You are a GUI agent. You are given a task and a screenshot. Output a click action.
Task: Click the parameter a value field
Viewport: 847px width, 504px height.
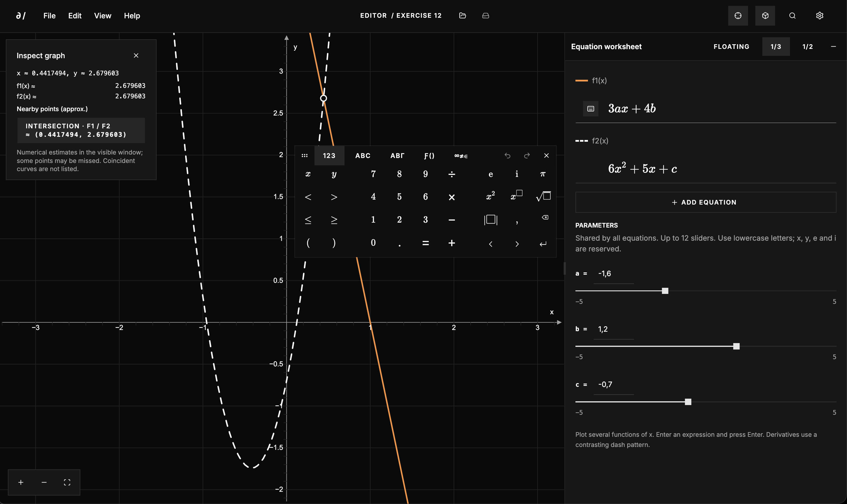click(x=614, y=274)
